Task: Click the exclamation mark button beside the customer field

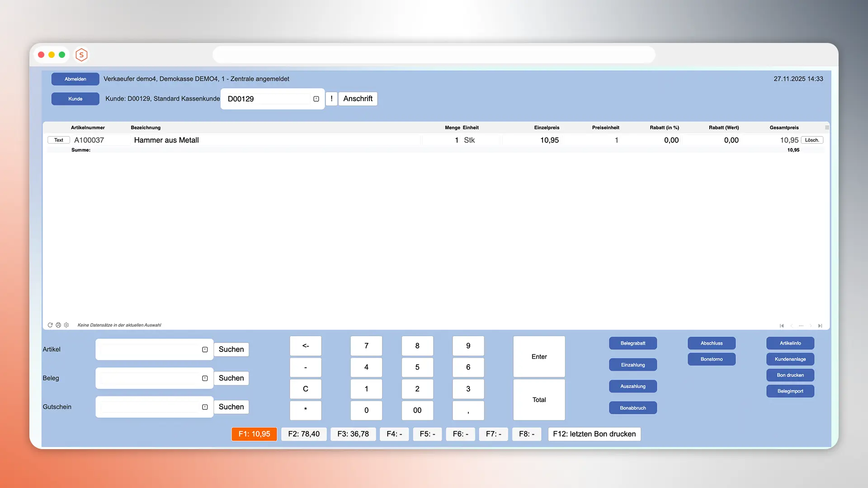Action: (331, 99)
